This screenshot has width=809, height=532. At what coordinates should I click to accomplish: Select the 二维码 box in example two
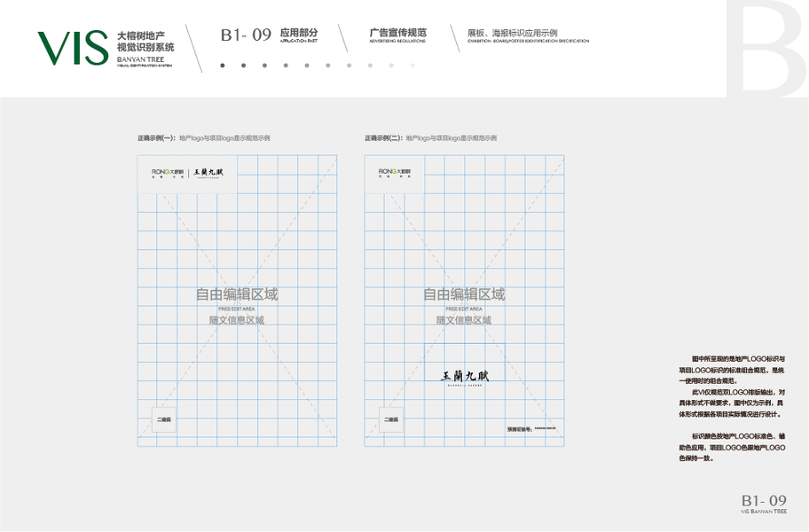pos(391,419)
